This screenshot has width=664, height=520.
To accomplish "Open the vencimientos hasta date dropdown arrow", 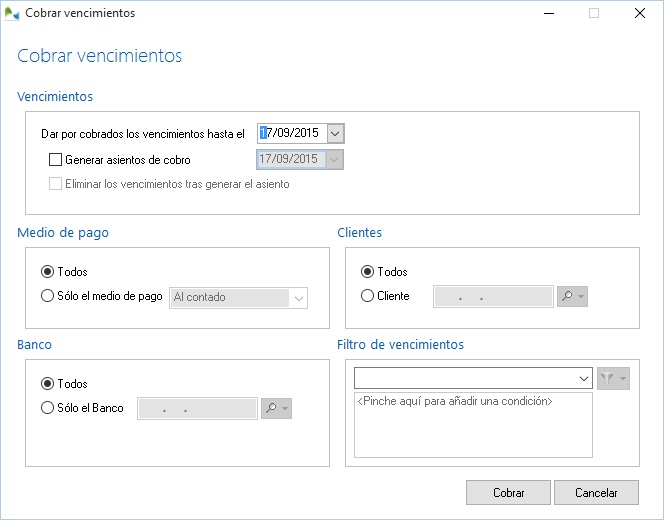I will pos(335,134).
